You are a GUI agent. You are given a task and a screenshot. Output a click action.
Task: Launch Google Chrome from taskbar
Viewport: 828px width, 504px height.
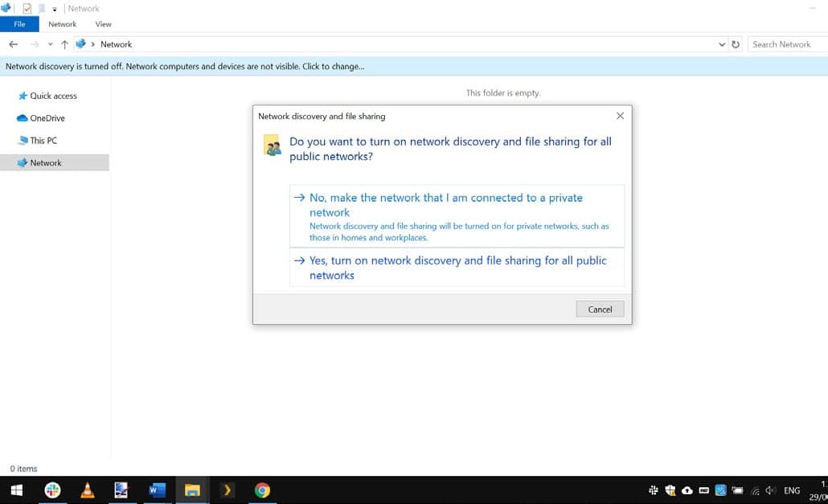262,490
